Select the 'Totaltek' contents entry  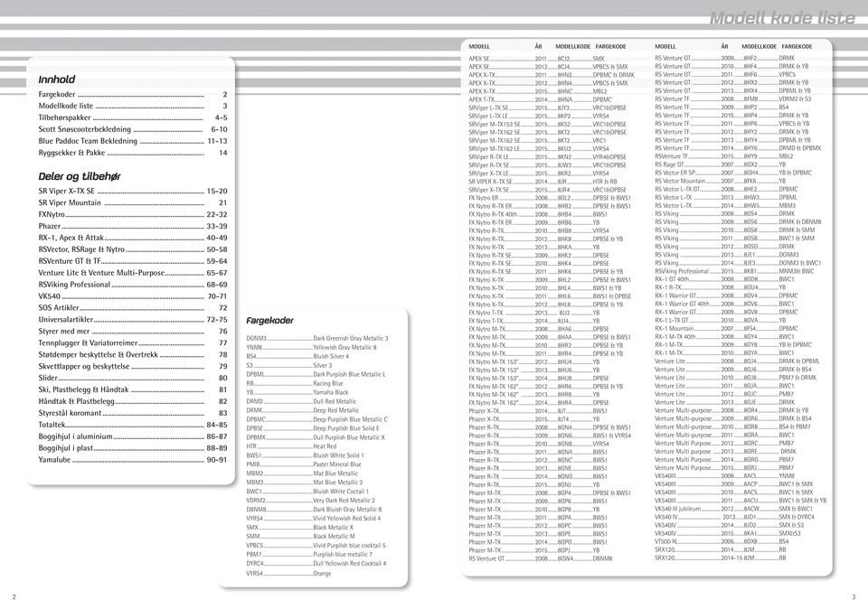133,425
